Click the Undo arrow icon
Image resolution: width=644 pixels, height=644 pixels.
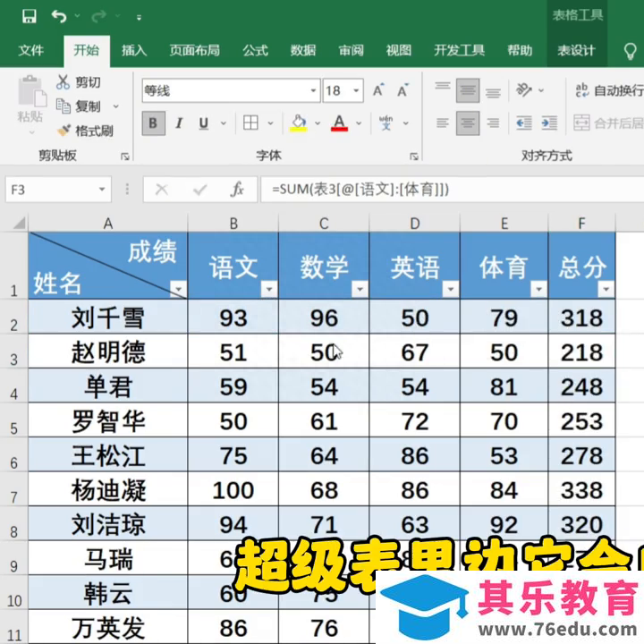pyautogui.click(x=59, y=16)
